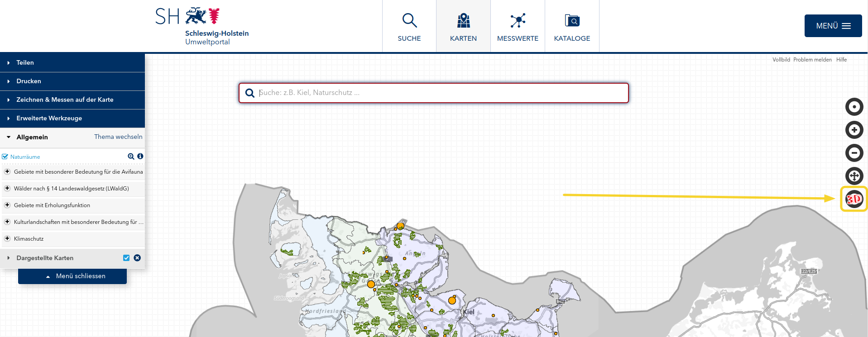868x337 pixels.
Task: Open the KATALOGE tab
Action: click(x=572, y=26)
